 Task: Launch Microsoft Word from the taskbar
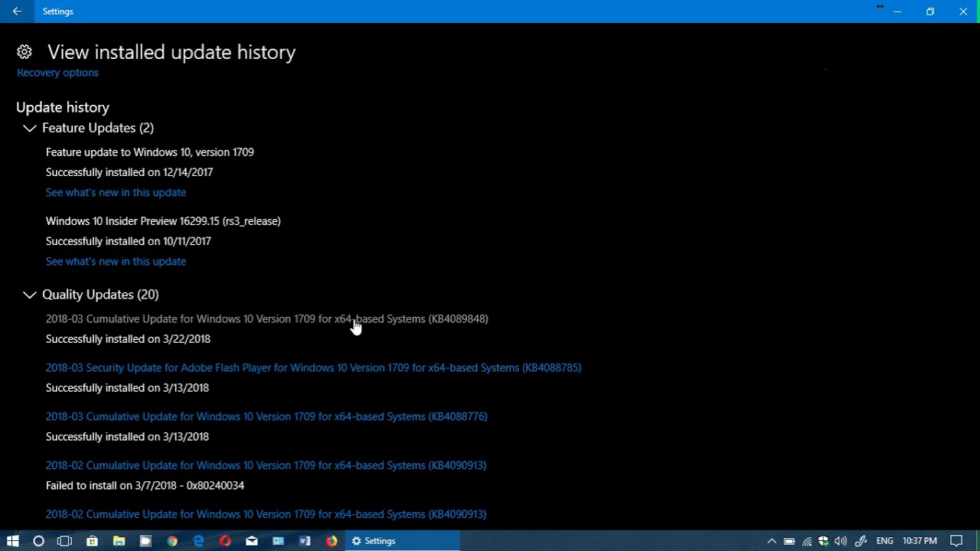point(305,541)
